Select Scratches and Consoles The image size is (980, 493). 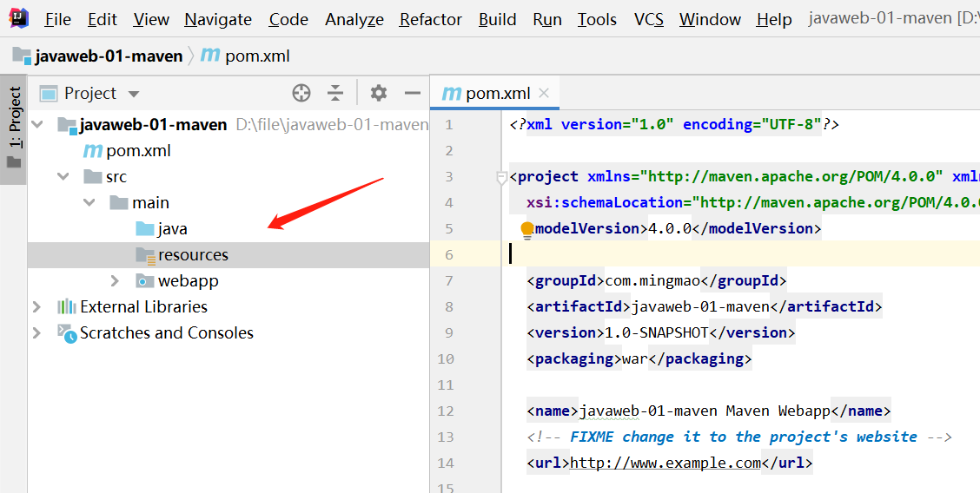pyautogui.click(x=167, y=333)
